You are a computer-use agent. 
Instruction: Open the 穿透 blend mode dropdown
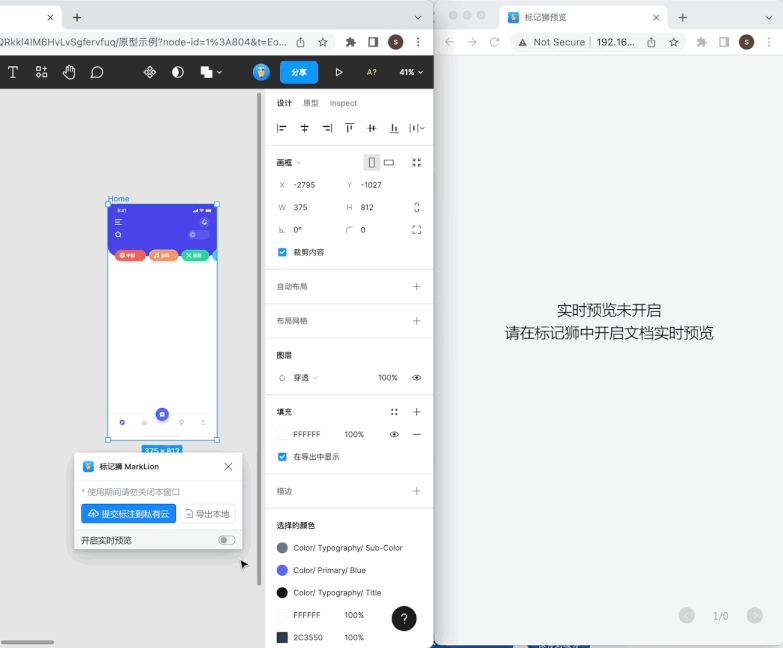pyautogui.click(x=304, y=378)
